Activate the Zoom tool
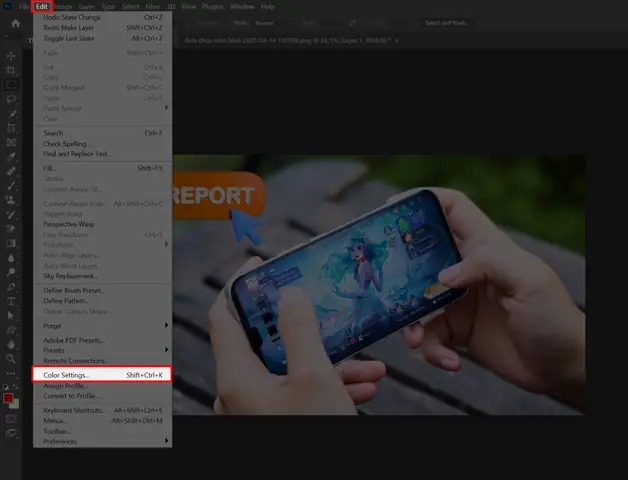 [11, 357]
